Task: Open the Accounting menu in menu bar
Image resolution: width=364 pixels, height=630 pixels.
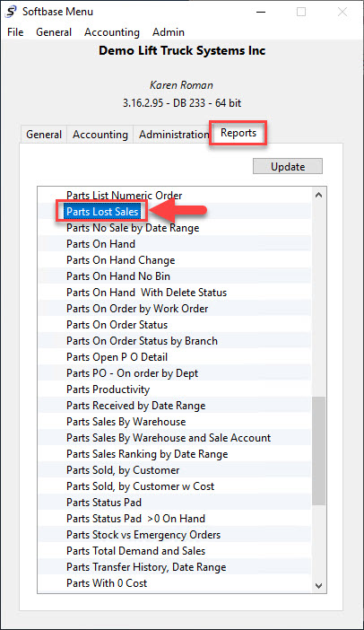Action: click(112, 32)
